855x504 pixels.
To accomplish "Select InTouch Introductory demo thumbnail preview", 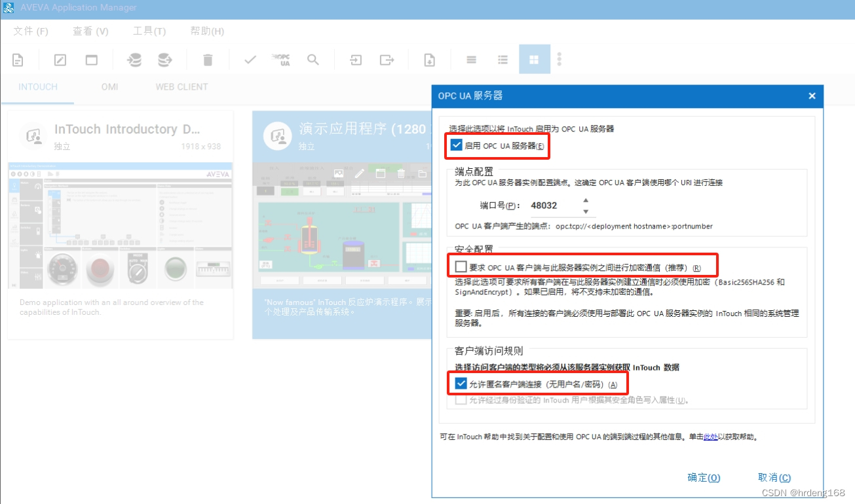I will point(121,225).
